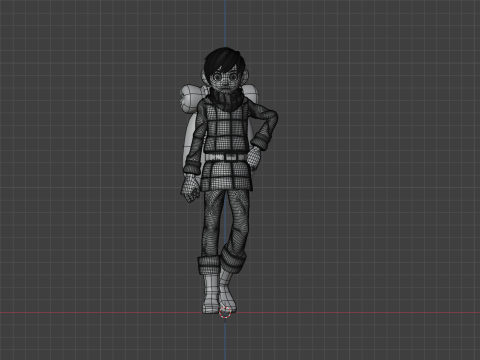
Task: Select the belt on the character's jacket
Action: 226,157
